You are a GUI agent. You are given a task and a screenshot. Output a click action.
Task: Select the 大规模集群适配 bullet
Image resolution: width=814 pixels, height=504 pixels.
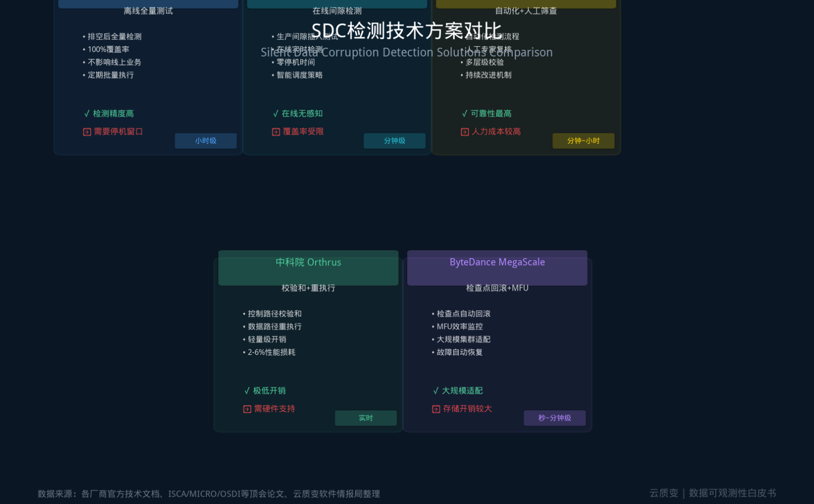tap(461, 340)
